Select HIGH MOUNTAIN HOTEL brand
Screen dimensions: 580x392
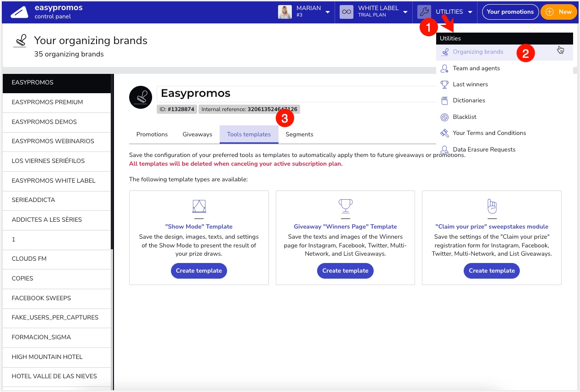coord(57,357)
